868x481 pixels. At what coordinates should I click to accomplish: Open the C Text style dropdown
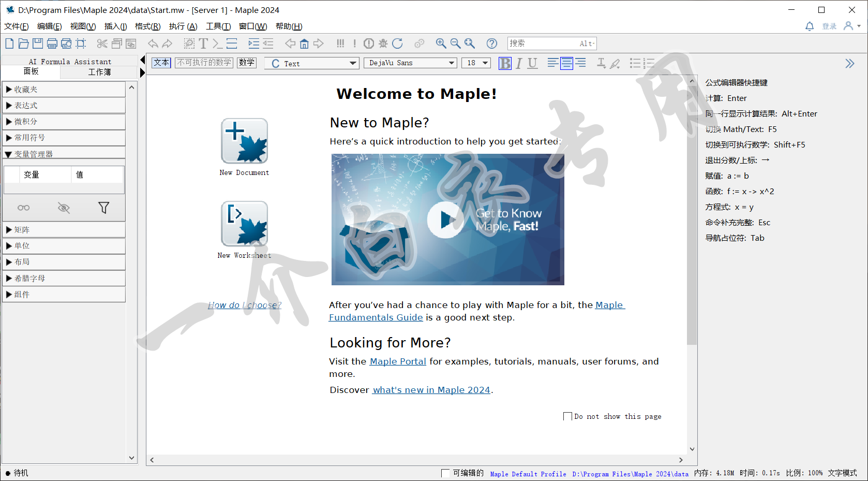[311, 63]
